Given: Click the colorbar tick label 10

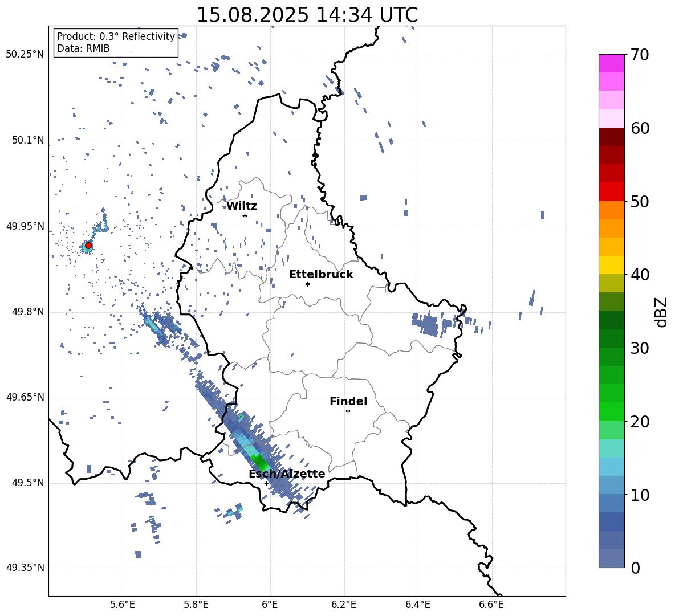Looking at the screenshot, I should click(x=640, y=495).
